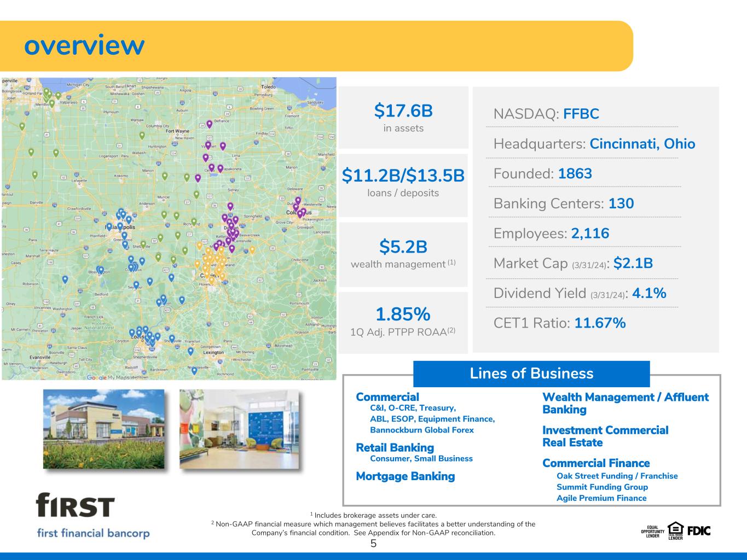Click the $17.6B in assets tile
The height and width of the screenshot is (560, 747).
403,117
